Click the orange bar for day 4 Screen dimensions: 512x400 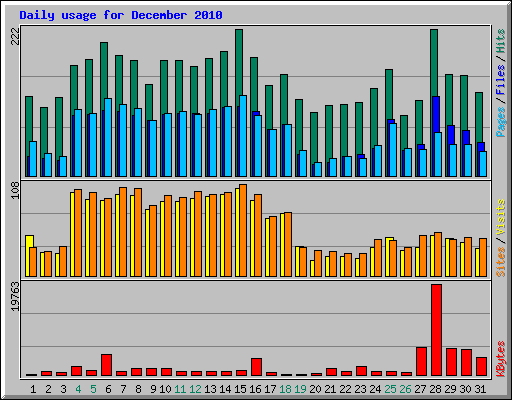(78, 233)
